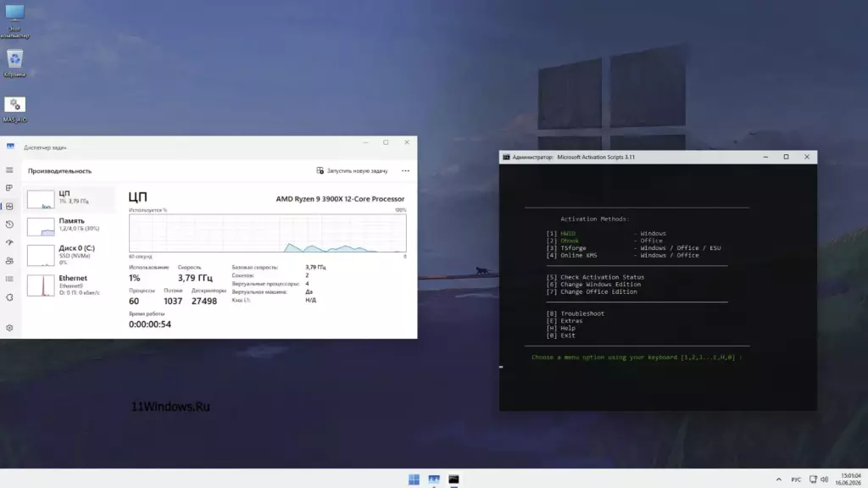Click the [4] Online KMS option line
Image resolution: width=868 pixels, height=488 pixels.
point(622,255)
